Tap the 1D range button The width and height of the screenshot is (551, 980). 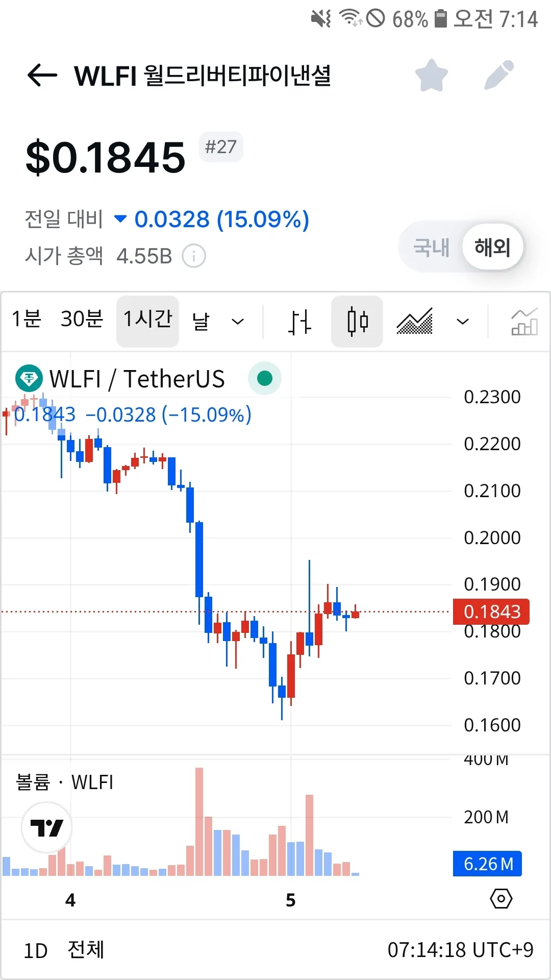click(x=36, y=951)
